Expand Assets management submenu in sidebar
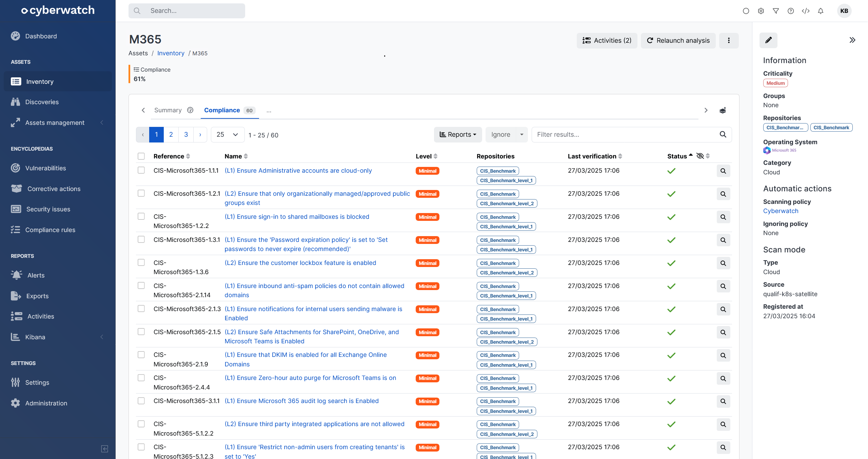The image size is (868, 459). 102,122
